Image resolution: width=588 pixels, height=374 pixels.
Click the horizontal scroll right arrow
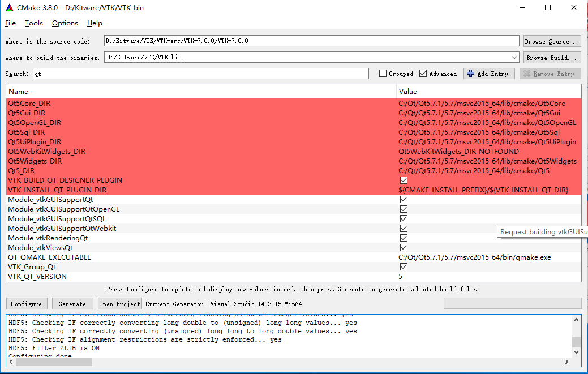567,362
